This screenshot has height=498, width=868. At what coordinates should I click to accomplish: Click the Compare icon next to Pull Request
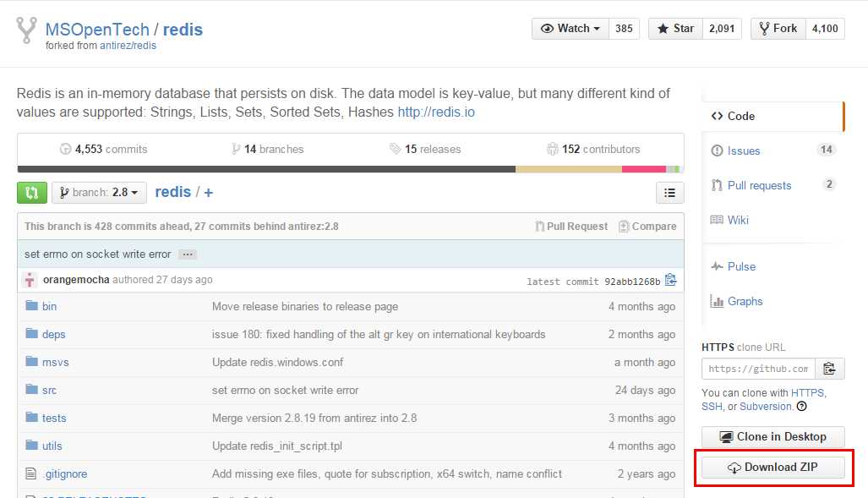[x=624, y=226]
